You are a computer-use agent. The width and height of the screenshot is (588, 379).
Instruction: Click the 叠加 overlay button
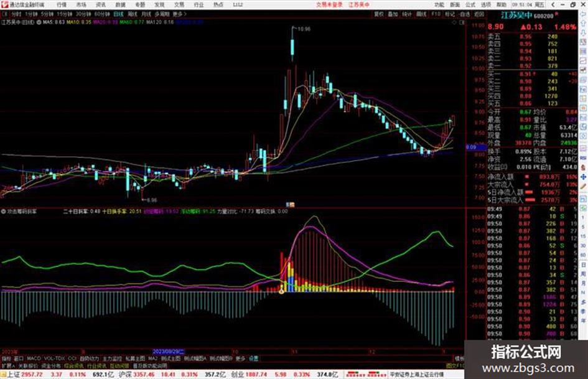coord(393,14)
